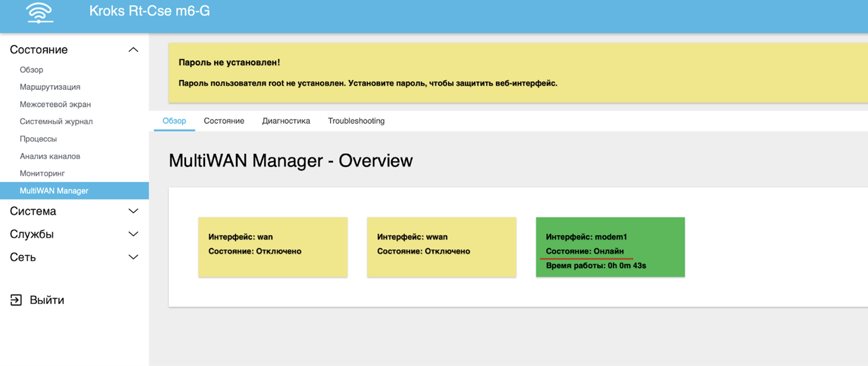This screenshot has height=366, width=868.
Task: Open Системный журнал in sidebar
Action: pos(56,122)
